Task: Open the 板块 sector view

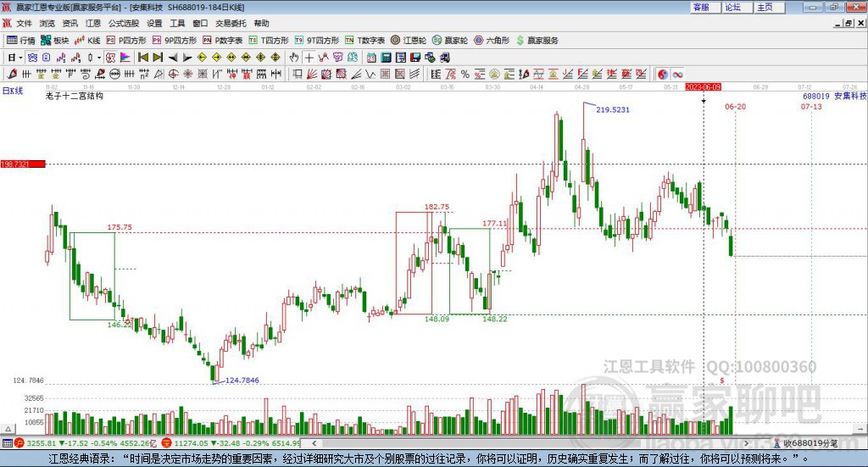Action: click(x=55, y=41)
